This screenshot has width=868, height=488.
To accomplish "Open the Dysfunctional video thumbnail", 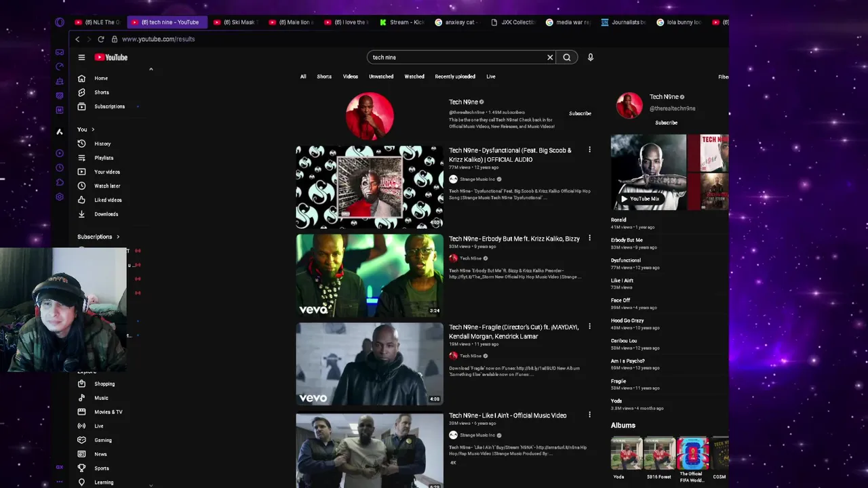I will [370, 187].
